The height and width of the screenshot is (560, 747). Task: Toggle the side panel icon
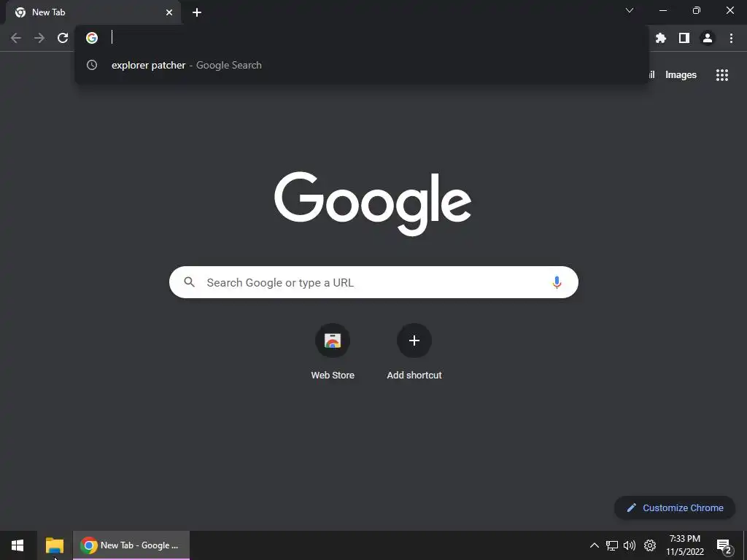[684, 38]
